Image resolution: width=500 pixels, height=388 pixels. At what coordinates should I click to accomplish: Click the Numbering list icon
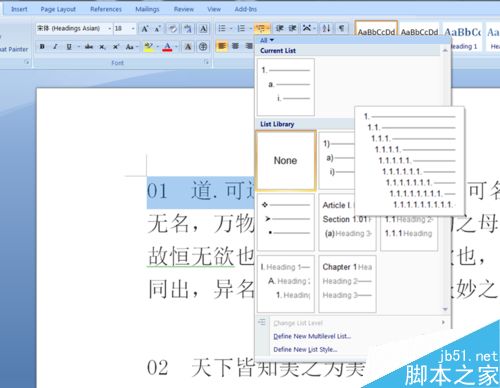pos(241,29)
